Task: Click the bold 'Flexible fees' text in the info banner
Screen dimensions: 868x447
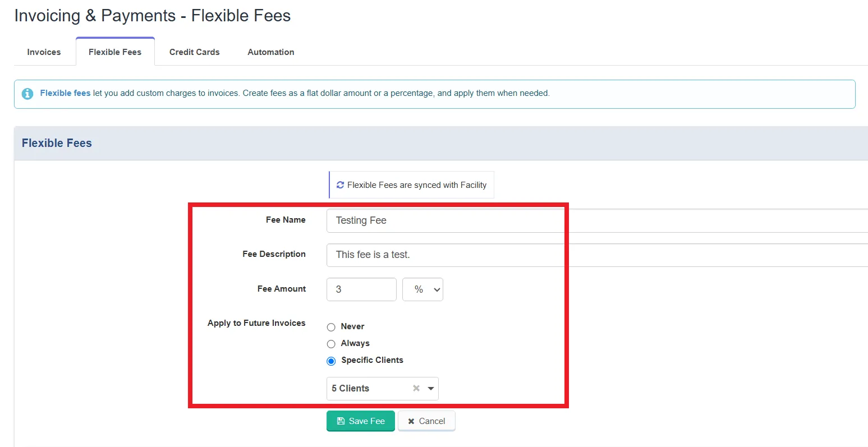Action: pos(65,93)
